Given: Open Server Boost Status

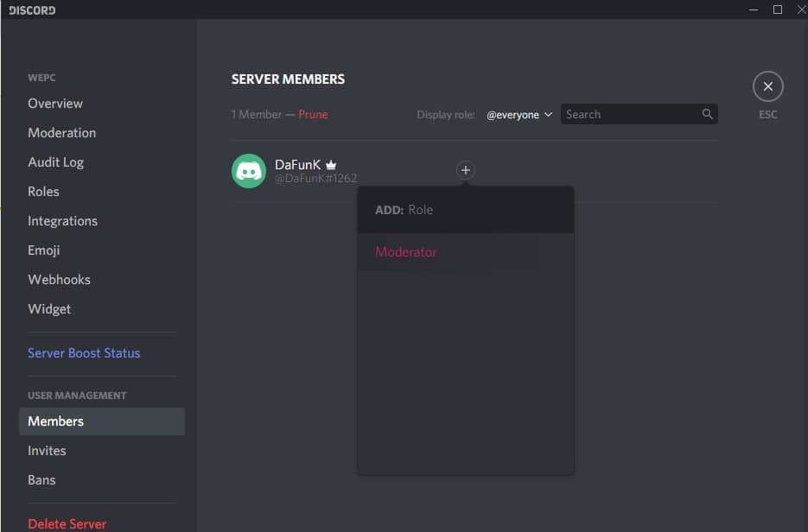Looking at the screenshot, I should (x=84, y=353).
